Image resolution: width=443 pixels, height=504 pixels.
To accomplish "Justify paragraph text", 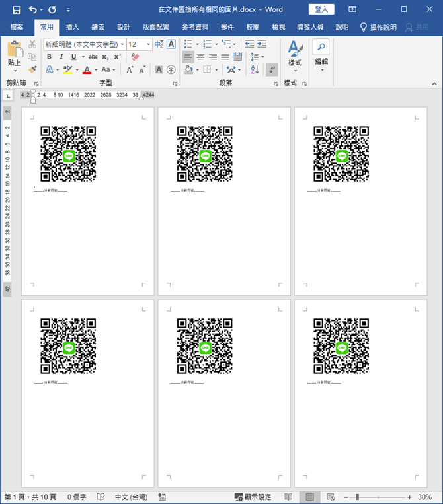I will [225, 57].
